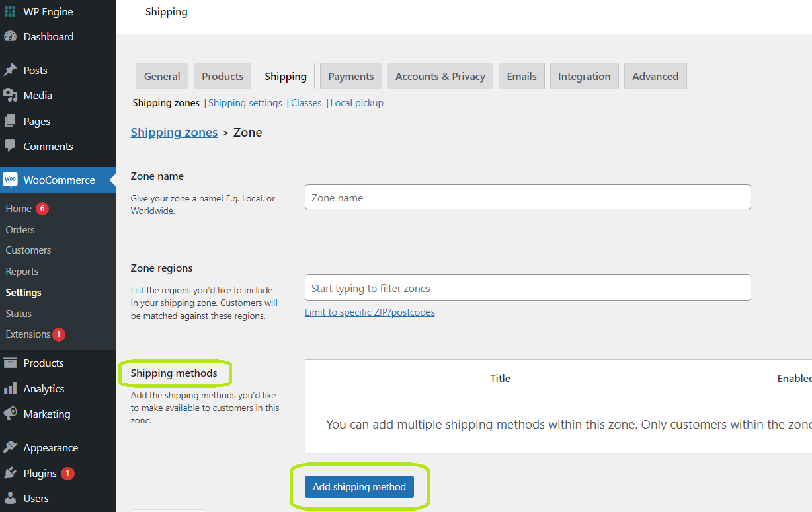The width and height of the screenshot is (812, 512).
Task: Go to the Shipping settings sub-link
Action: pyautogui.click(x=245, y=103)
